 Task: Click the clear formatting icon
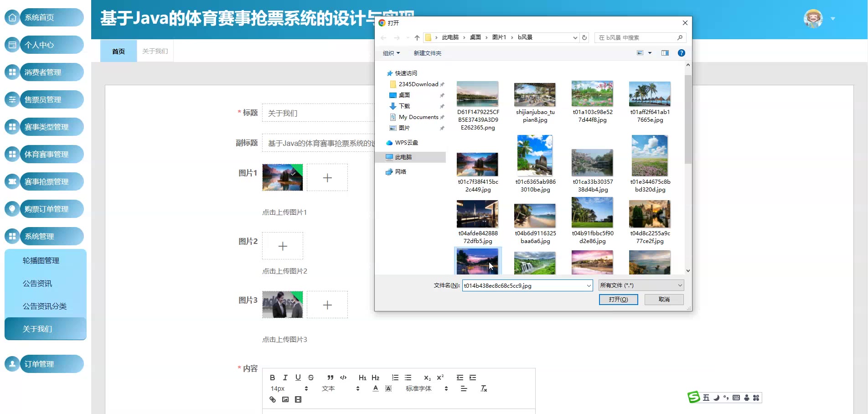[484, 388]
